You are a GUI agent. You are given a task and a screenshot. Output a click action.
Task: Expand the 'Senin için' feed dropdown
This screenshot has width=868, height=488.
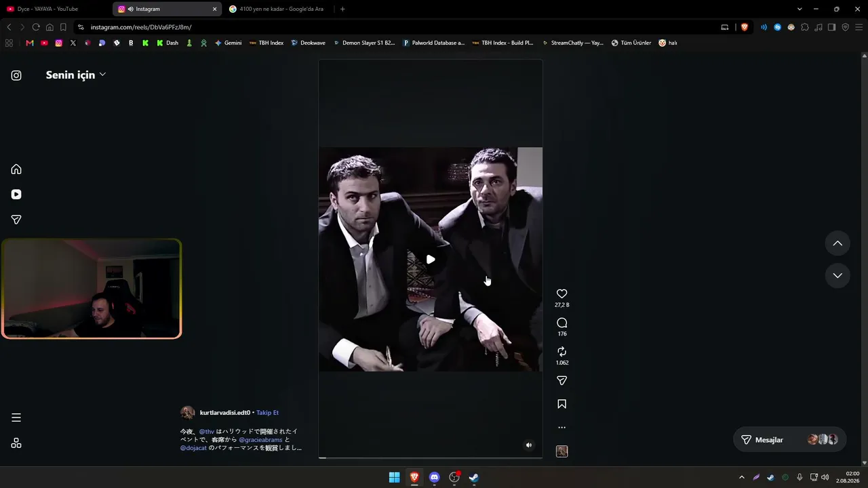pyautogui.click(x=75, y=75)
